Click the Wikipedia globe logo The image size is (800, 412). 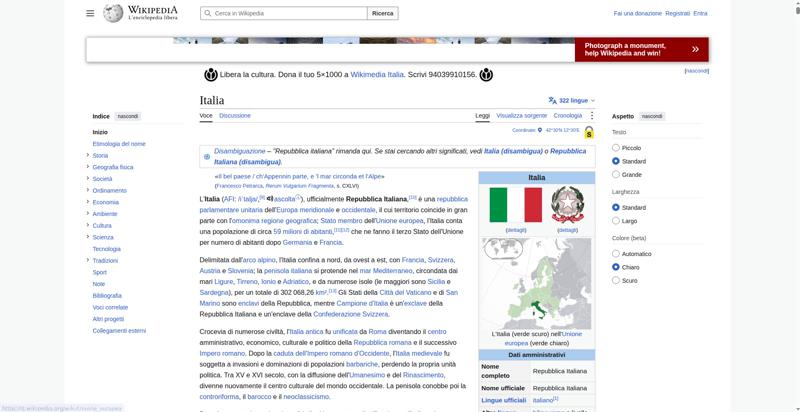coord(113,13)
